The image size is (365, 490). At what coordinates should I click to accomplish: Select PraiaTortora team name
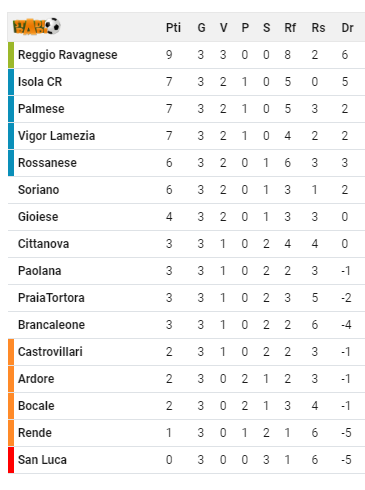click(x=51, y=298)
